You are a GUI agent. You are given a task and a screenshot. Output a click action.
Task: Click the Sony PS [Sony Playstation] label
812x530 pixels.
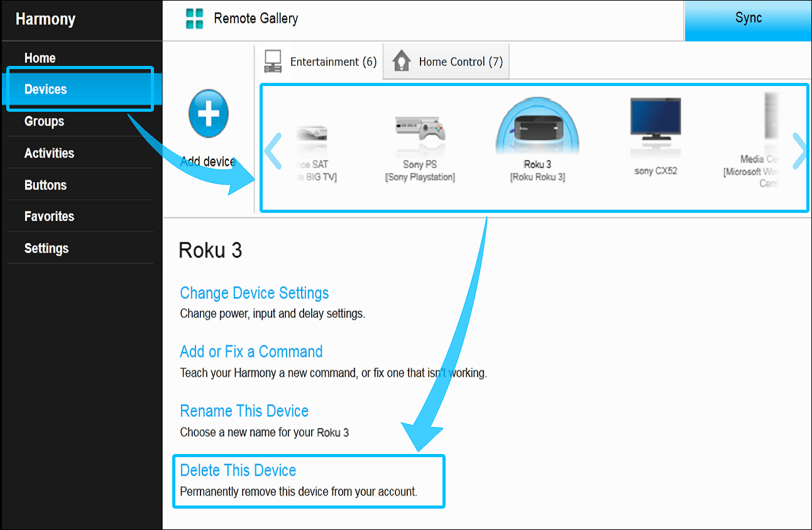point(420,171)
